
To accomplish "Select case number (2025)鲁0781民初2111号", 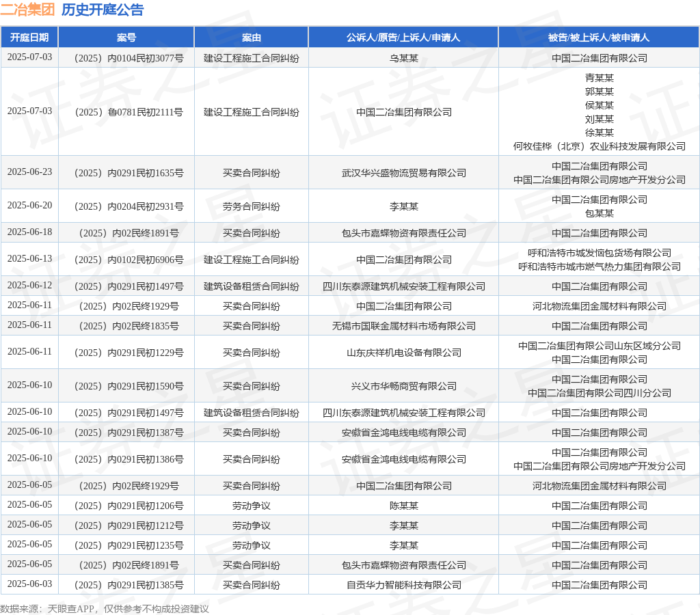I will (x=129, y=112).
